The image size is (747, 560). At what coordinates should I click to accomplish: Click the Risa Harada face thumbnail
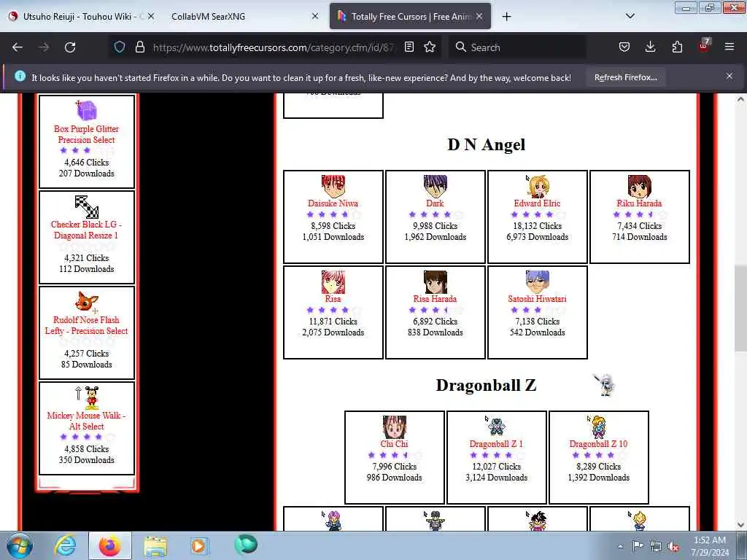435,282
